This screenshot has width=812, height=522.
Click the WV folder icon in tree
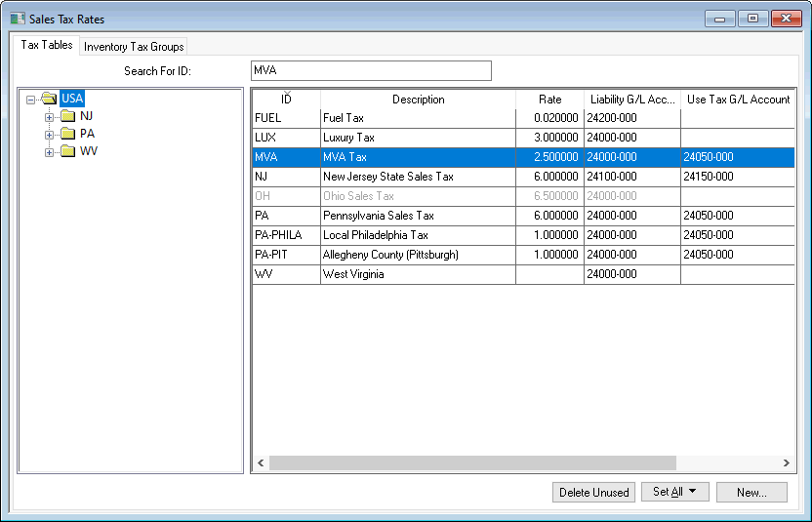[x=67, y=151]
